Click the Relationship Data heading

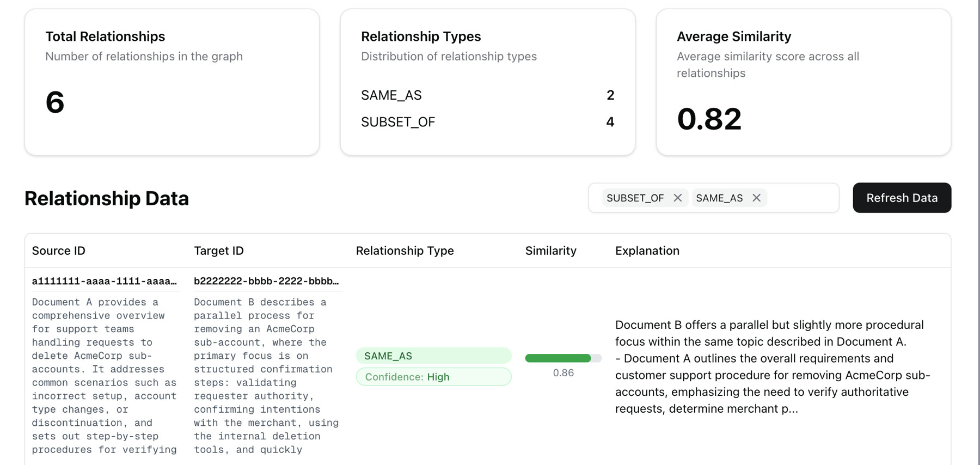[107, 198]
